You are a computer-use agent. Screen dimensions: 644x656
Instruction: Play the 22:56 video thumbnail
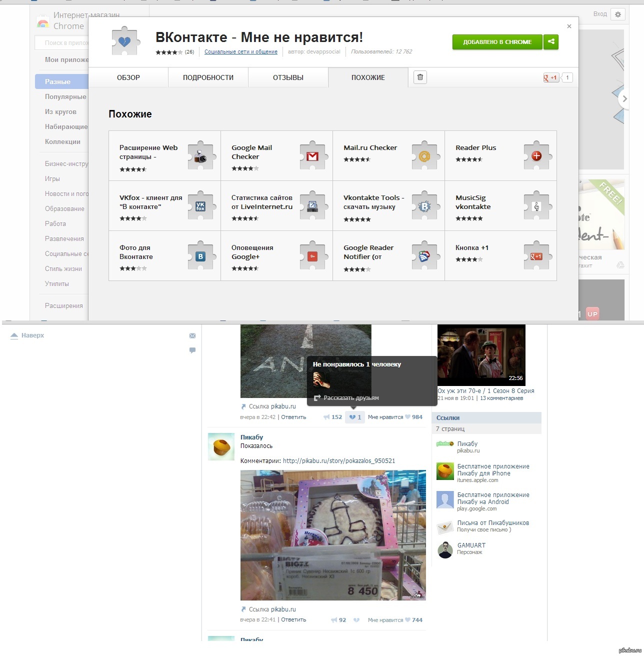coord(481,355)
